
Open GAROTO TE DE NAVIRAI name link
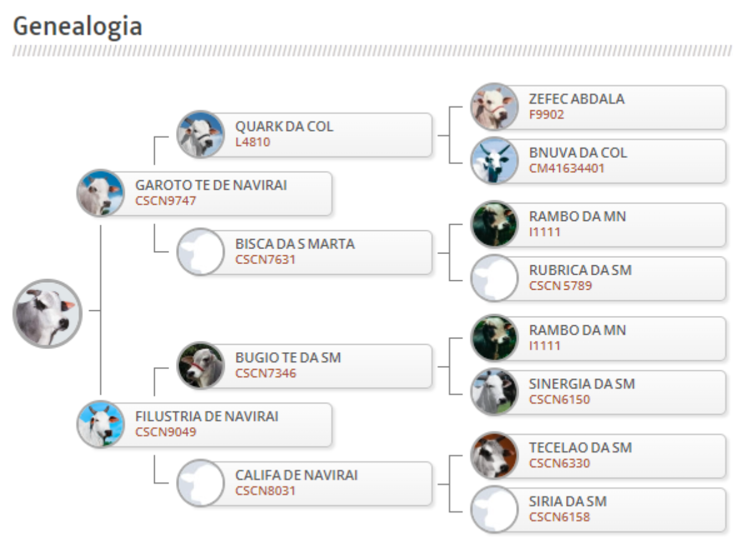[211, 185]
